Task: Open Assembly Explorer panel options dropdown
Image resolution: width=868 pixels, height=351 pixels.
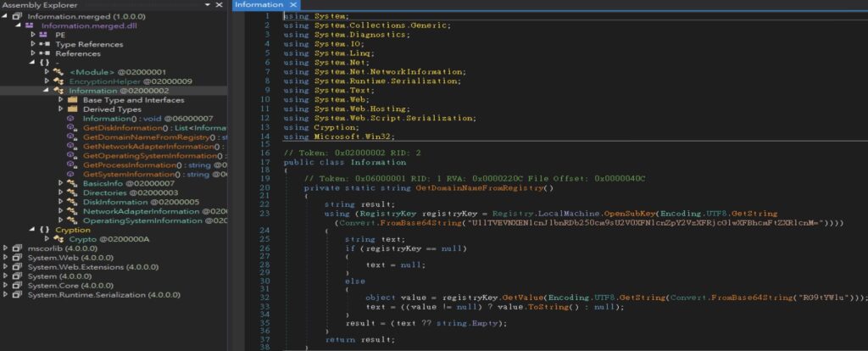Action: click(208, 5)
